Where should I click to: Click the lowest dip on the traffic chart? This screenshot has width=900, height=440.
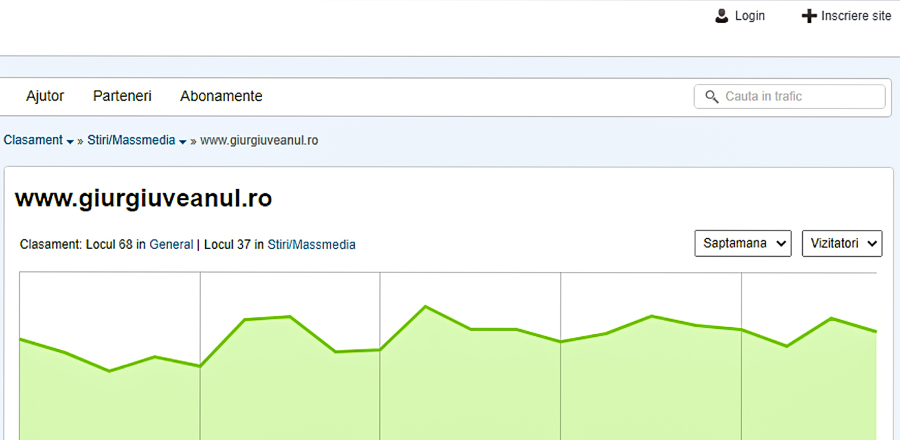pyautogui.click(x=110, y=371)
